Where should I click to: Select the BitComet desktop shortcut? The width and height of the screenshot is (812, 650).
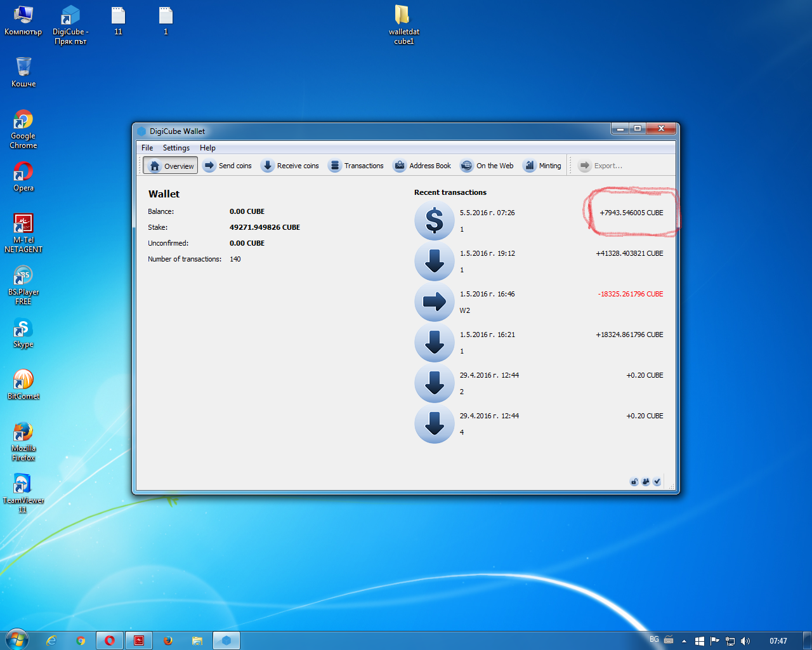[23, 384]
